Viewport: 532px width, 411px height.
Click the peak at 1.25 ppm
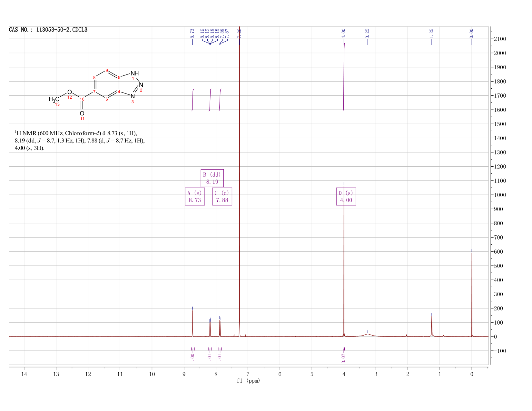[432, 326]
